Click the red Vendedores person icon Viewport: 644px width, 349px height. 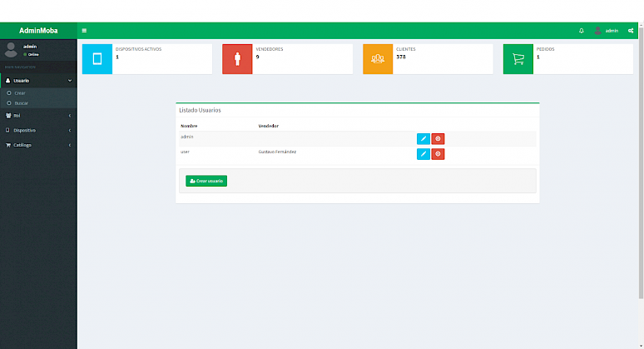pos(237,59)
